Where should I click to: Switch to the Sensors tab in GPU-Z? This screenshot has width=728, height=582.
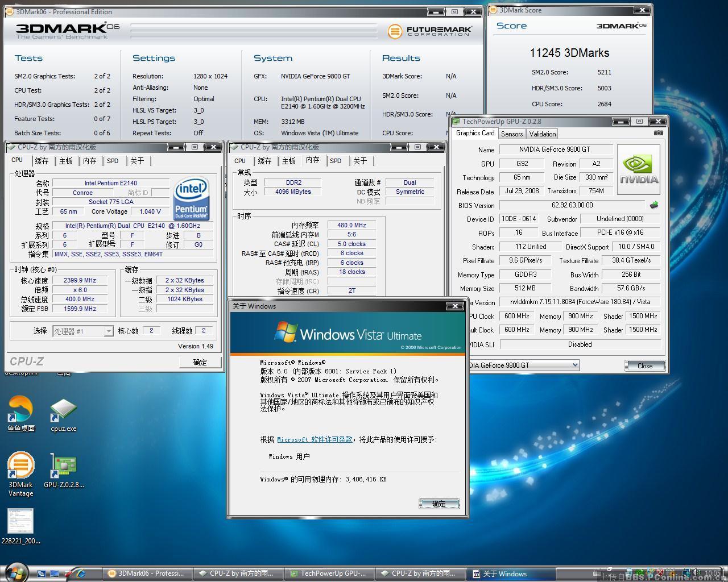coord(512,134)
